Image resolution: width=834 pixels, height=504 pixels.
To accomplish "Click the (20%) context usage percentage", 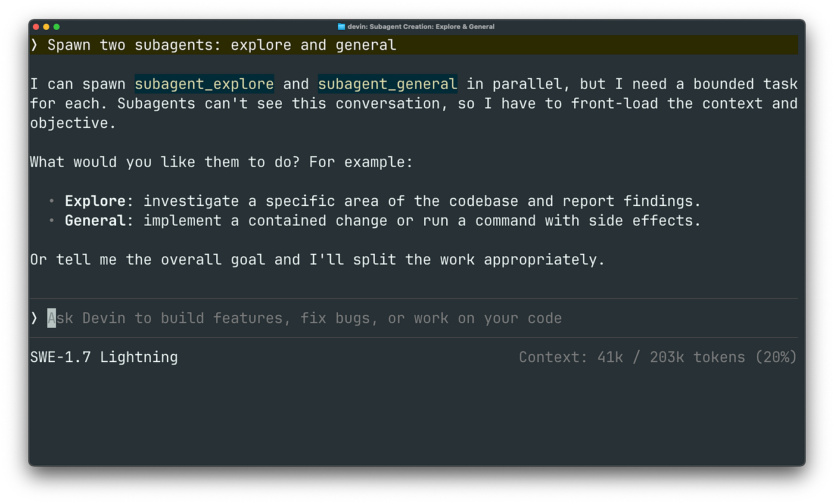I will coord(775,357).
